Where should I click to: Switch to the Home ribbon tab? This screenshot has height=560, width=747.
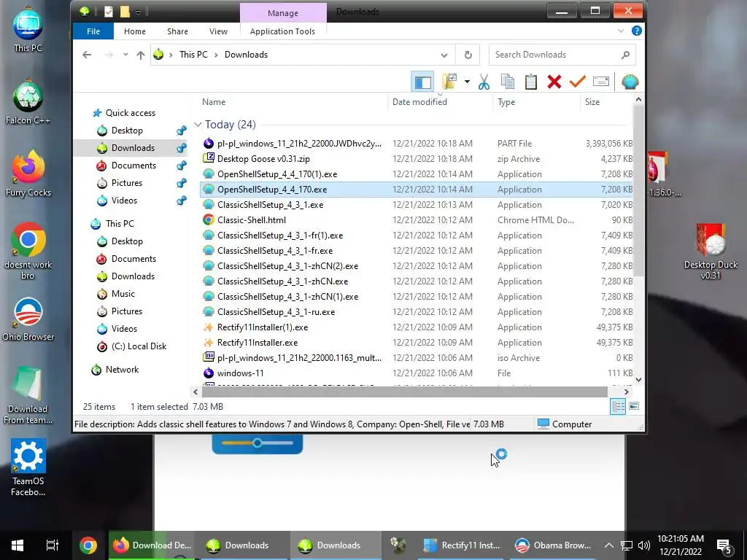point(135,31)
